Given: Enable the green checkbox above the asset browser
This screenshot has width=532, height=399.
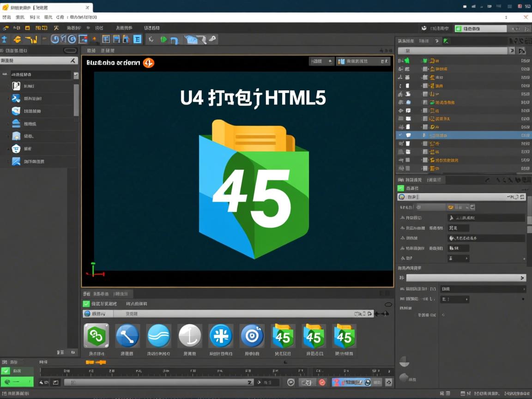Looking at the screenshot, I should click(x=87, y=304).
